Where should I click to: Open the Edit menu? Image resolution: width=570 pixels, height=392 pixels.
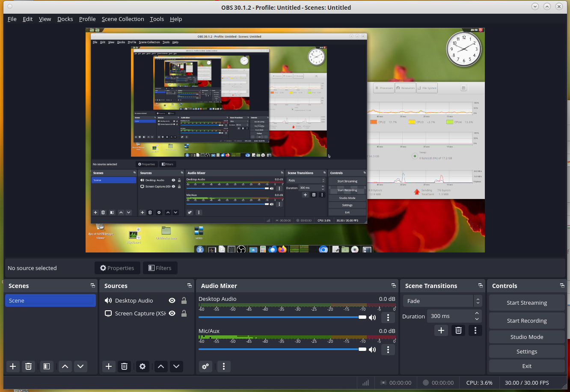coord(28,19)
